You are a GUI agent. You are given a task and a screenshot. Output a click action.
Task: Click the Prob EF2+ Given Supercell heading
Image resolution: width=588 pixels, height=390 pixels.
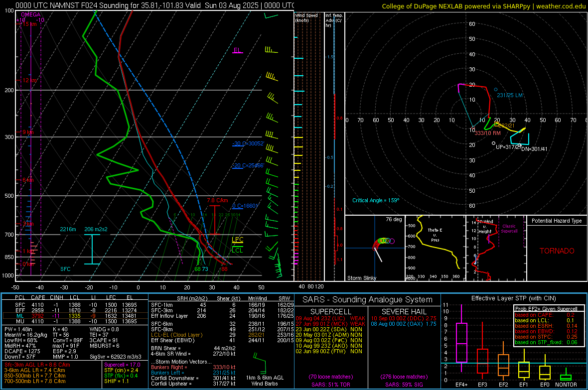tap(546, 309)
